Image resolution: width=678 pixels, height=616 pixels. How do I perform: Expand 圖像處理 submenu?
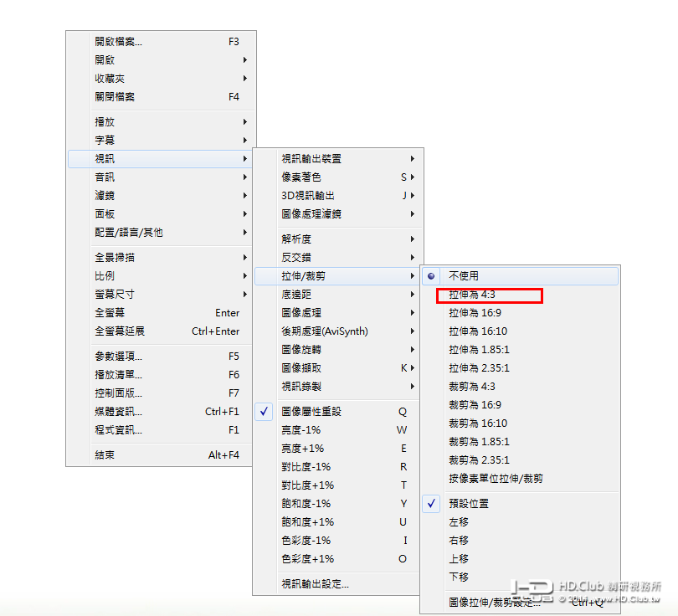click(x=336, y=313)
